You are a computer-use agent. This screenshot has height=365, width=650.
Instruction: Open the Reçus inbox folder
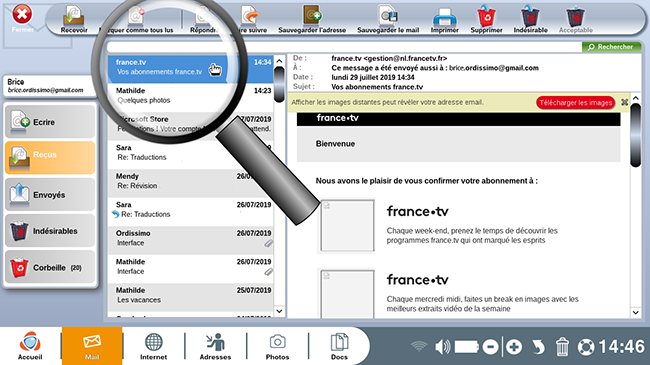[50, 157]
